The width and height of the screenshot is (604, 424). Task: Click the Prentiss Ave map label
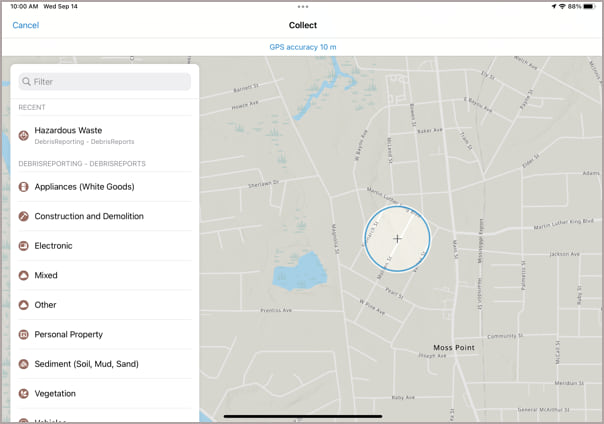(276, 310)
